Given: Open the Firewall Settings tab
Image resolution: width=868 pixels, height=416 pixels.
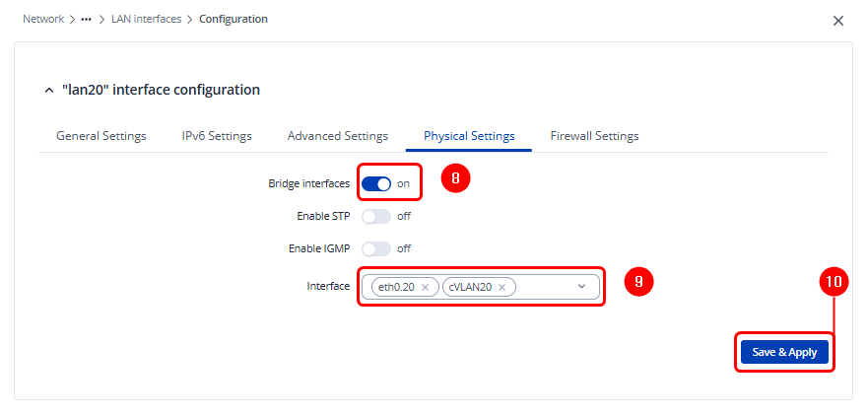Looking at the screenshot, I should [x=594, y=136].
